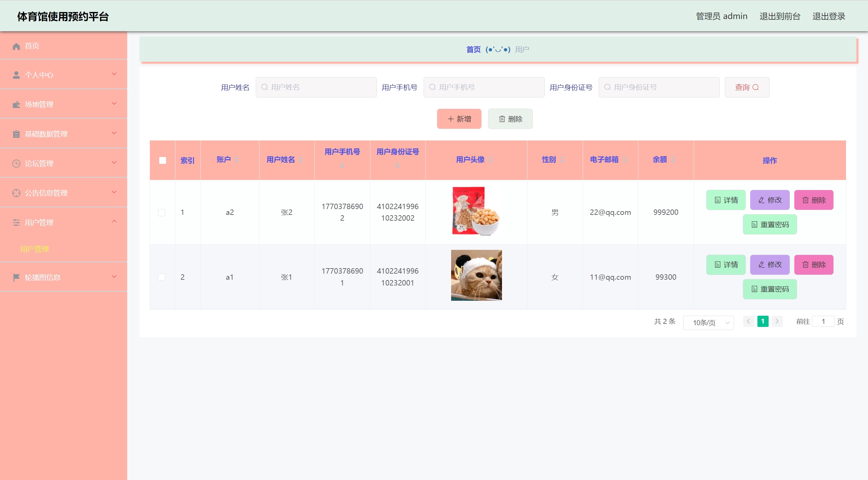Viewport: 868px width, 480px height.
Task: Click the cat avatar thumbnail of 张1
Action: 476,275
